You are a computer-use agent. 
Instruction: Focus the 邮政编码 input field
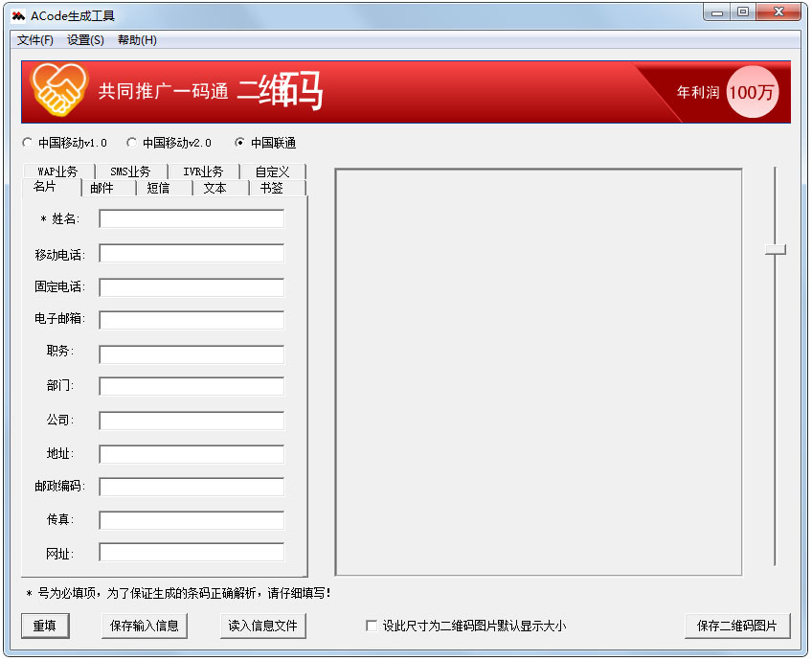pyautogui.click(x=192, y=487)
